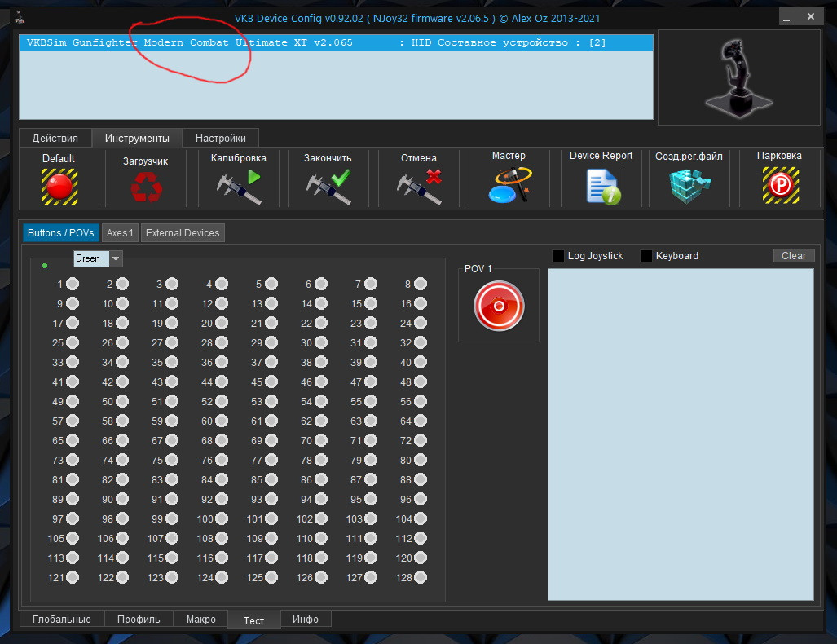Open the Green LED color combo box
Screen dimensions: 837x644
(x=99, y=258)
